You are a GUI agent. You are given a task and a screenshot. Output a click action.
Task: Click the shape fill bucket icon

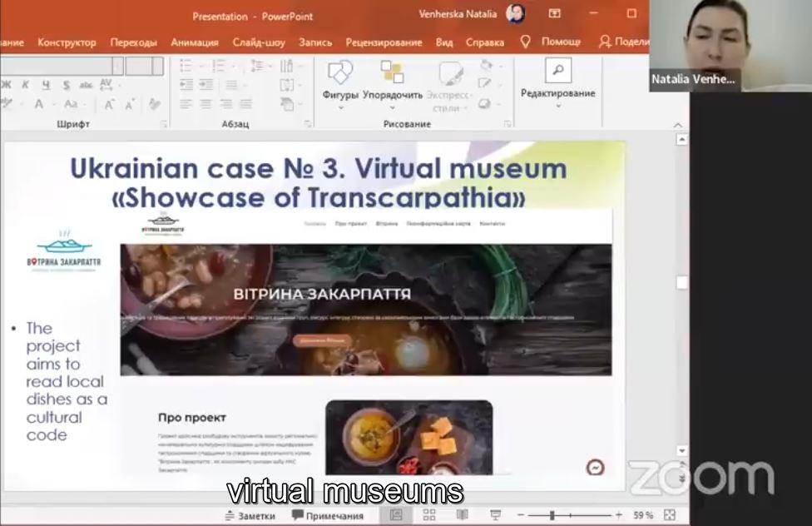[486, 65]
